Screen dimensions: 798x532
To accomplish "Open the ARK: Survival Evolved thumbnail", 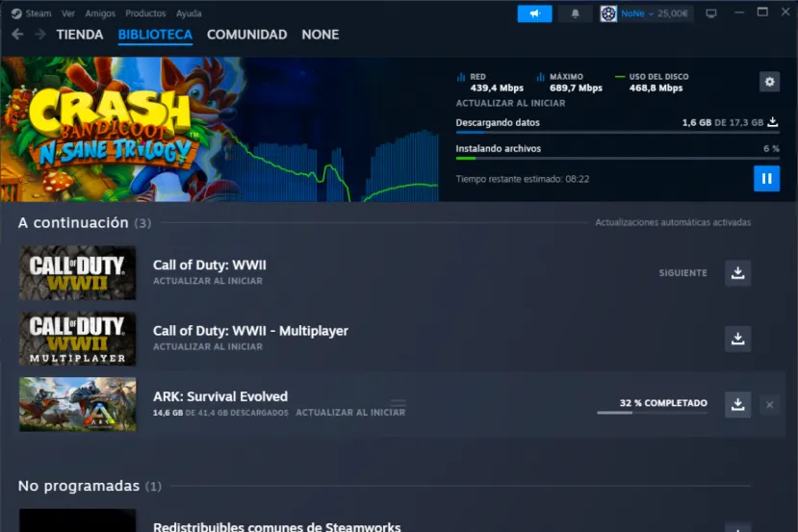I will (x=77, y=404).
